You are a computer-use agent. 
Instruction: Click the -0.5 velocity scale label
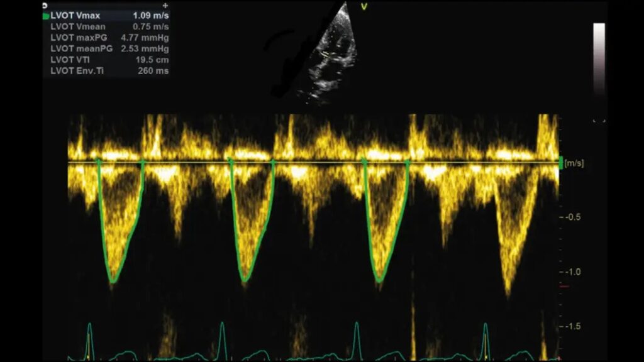pyautogui.click(x=573, y=217)
